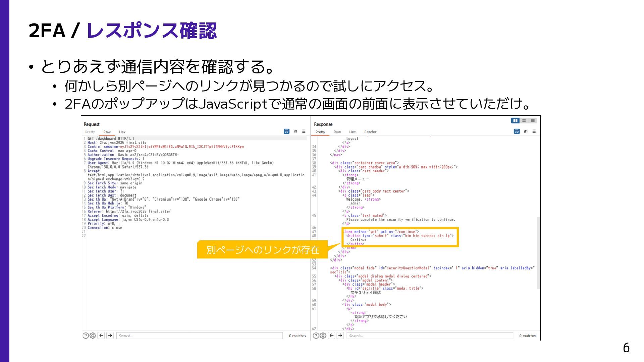Click the Response panel vertical scrollbar

coord(538,253)
